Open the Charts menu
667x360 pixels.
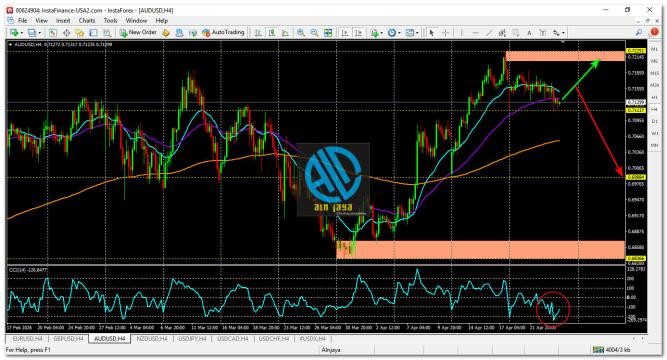pos(87,20)
